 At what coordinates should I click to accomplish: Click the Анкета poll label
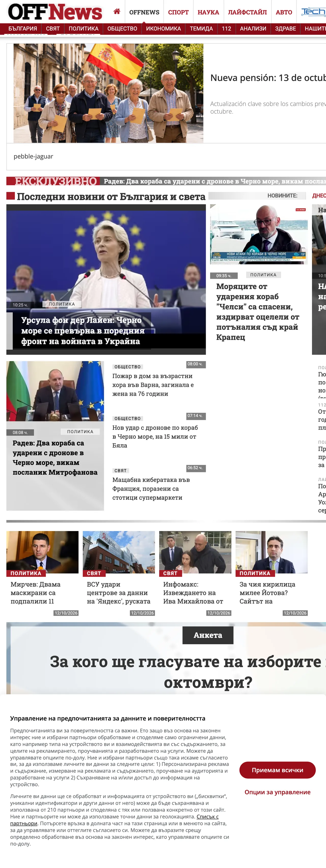[208, 635]
